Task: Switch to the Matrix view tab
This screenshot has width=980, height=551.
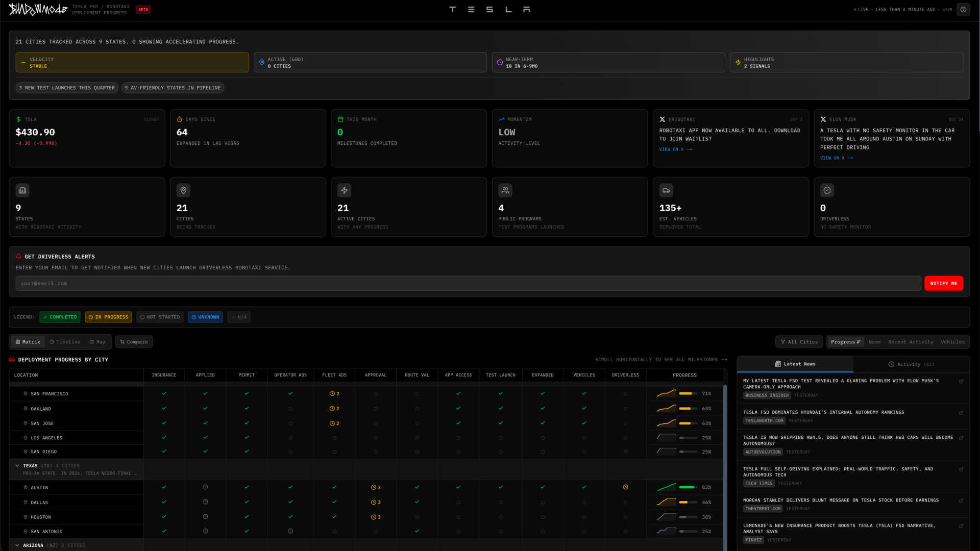Action: click(x=28, y=342)
